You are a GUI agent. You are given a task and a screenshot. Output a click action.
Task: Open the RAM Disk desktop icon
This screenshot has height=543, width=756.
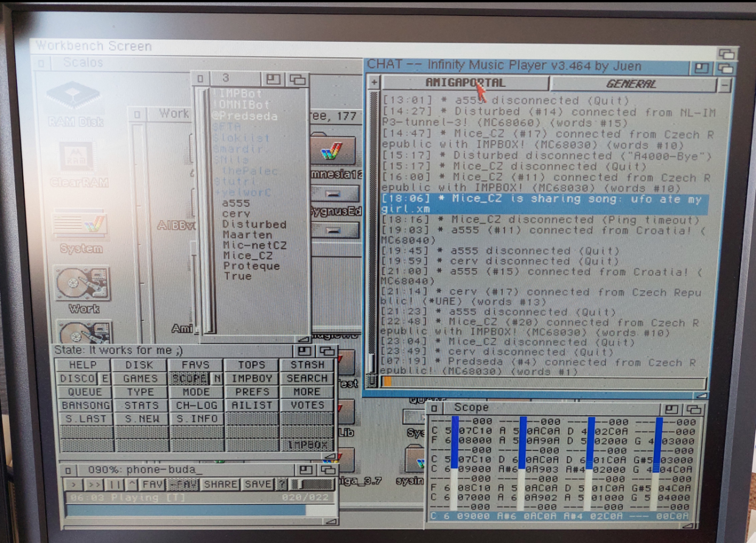click(x=74, y=103)
